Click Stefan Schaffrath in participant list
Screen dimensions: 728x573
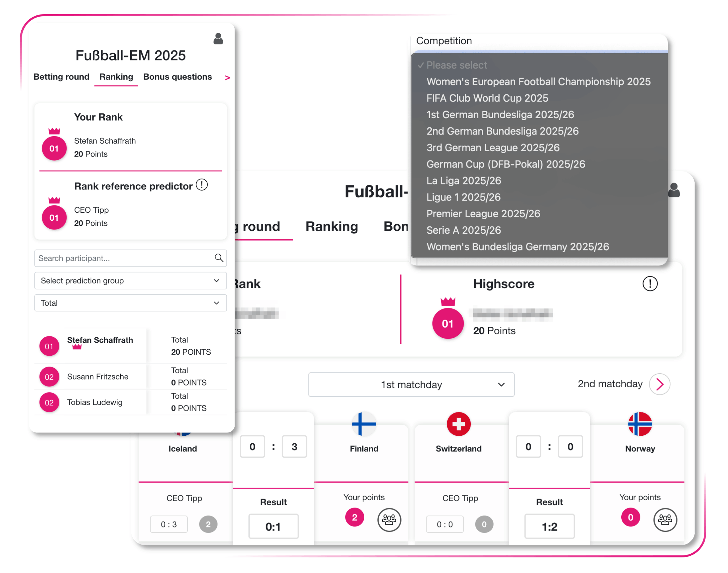[x=100, y=340]
